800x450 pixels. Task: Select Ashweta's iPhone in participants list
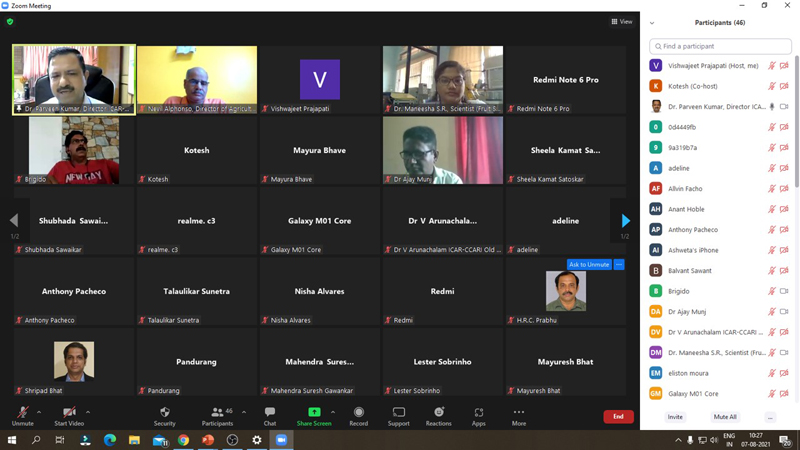(x=719, y=250)
